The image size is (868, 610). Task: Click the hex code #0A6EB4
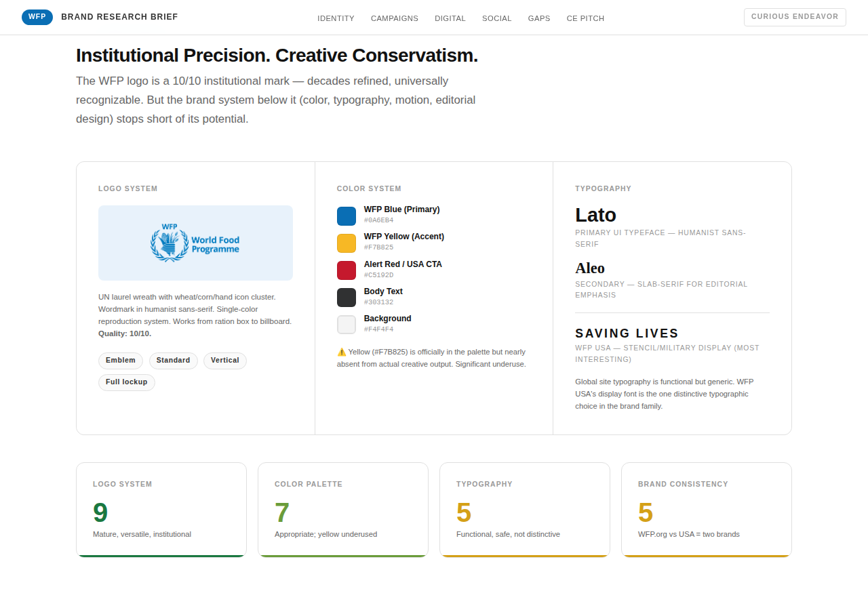[x=378, y=220]
